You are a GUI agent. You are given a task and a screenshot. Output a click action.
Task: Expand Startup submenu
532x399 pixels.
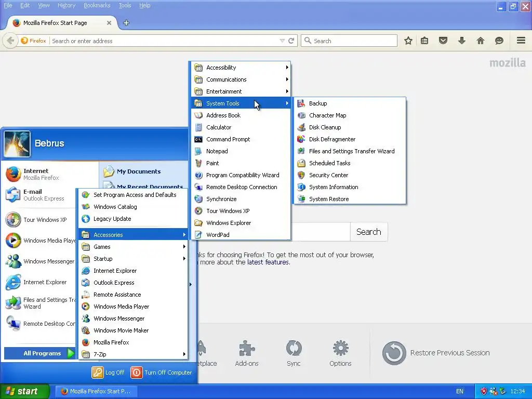click(x=134, y=259)
